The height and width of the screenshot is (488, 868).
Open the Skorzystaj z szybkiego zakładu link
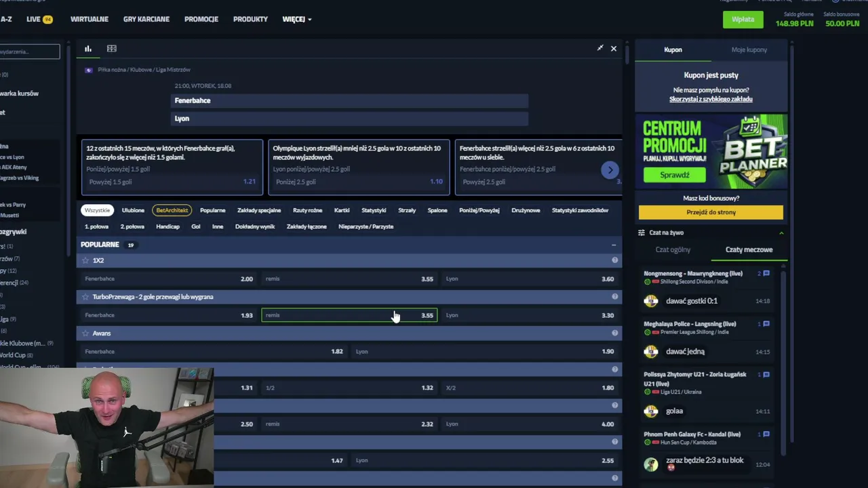point(711,99)
